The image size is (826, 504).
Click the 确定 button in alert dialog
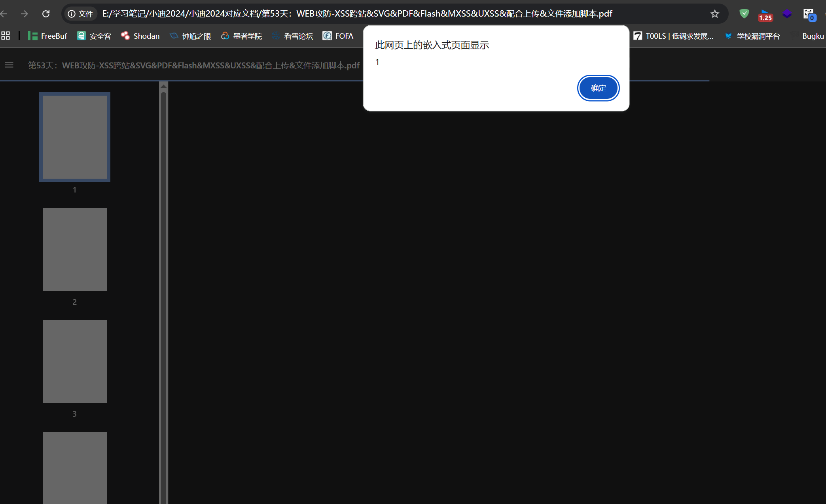click(x=598, y=88)
